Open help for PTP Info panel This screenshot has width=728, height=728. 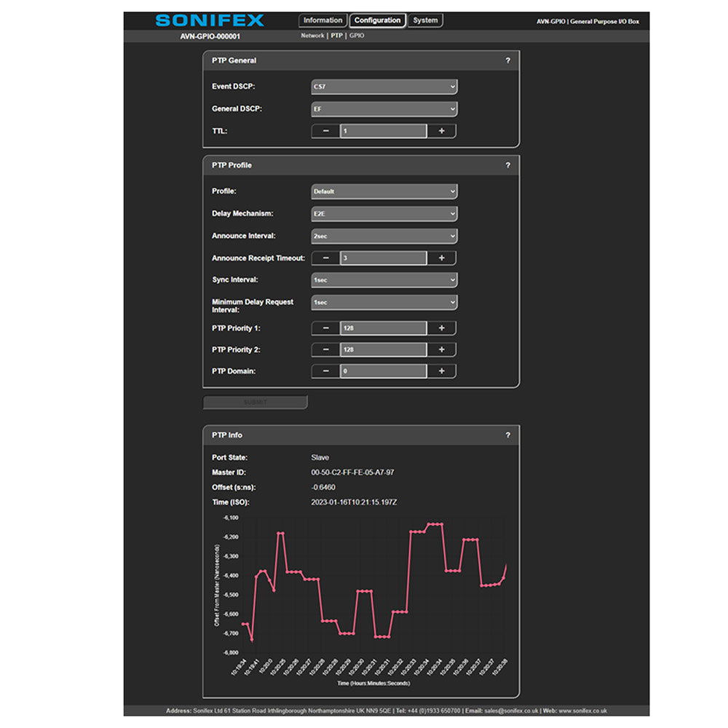pyautogui.click(x=507, y=435)
